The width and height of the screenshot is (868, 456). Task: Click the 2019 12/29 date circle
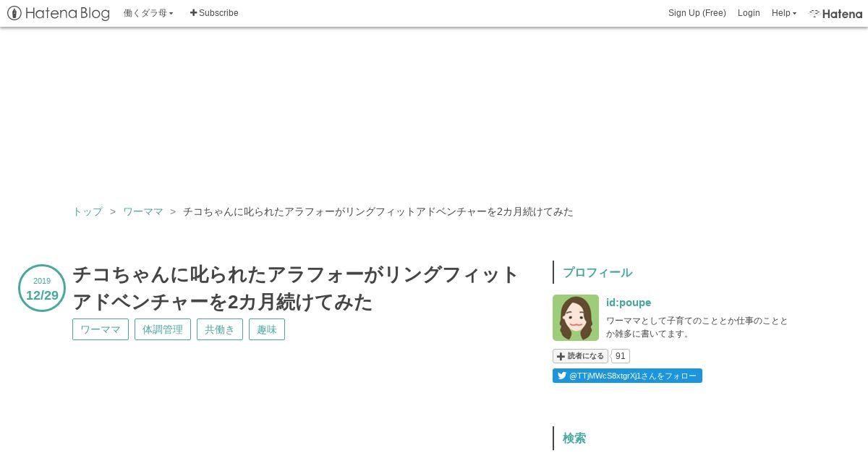click(x=42, y=288)
